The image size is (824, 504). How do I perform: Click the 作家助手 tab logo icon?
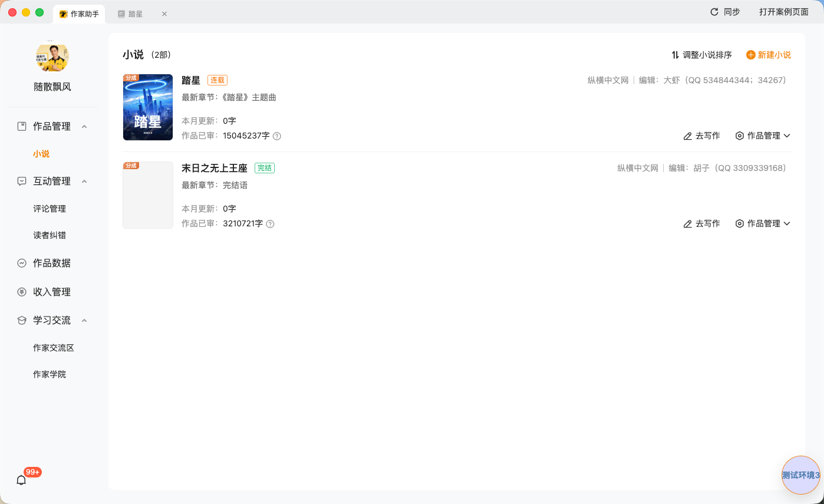point(64,14)
